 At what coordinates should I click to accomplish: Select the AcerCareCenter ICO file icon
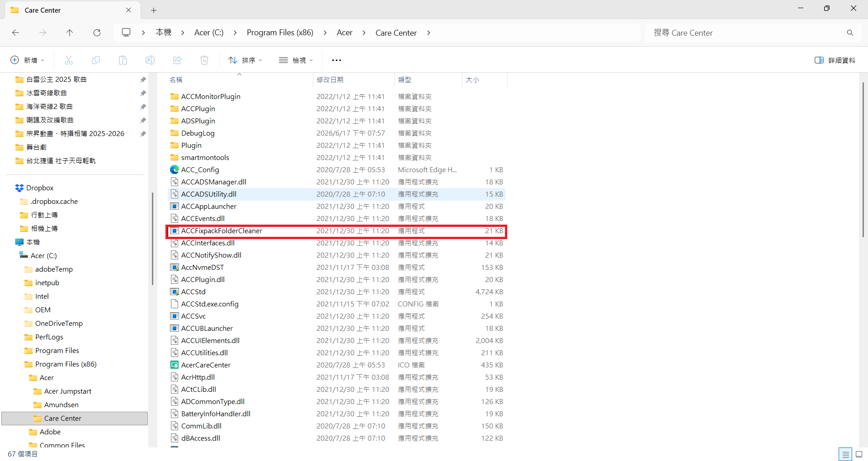click(x=175, y=365)
